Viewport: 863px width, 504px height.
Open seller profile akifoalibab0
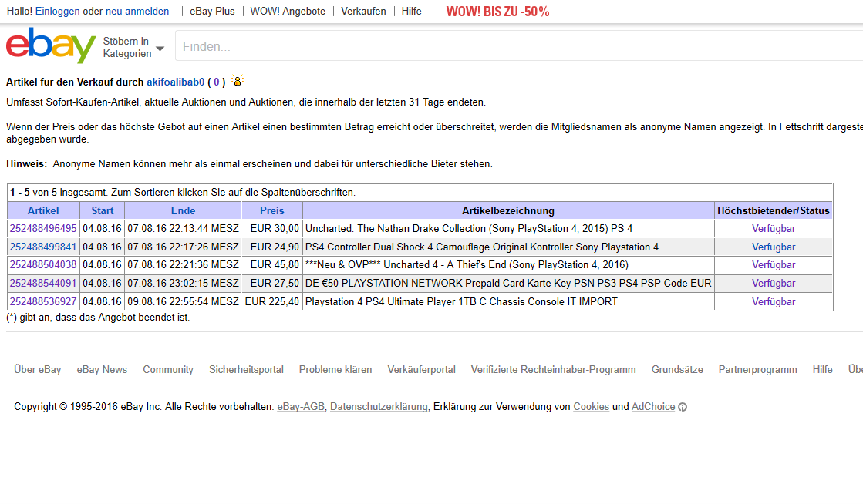pyautogui.click(x=175, y=82)
